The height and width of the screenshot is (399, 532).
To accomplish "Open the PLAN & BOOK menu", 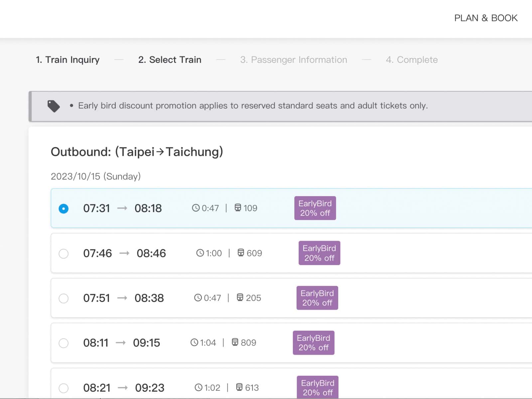I will (x=486, y=18).
